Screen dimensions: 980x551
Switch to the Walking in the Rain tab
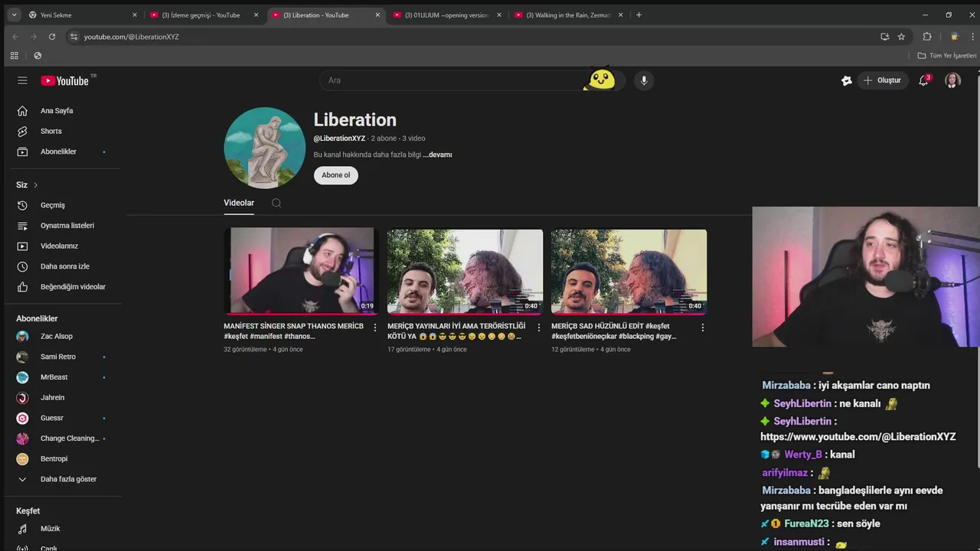click(567, 15)
